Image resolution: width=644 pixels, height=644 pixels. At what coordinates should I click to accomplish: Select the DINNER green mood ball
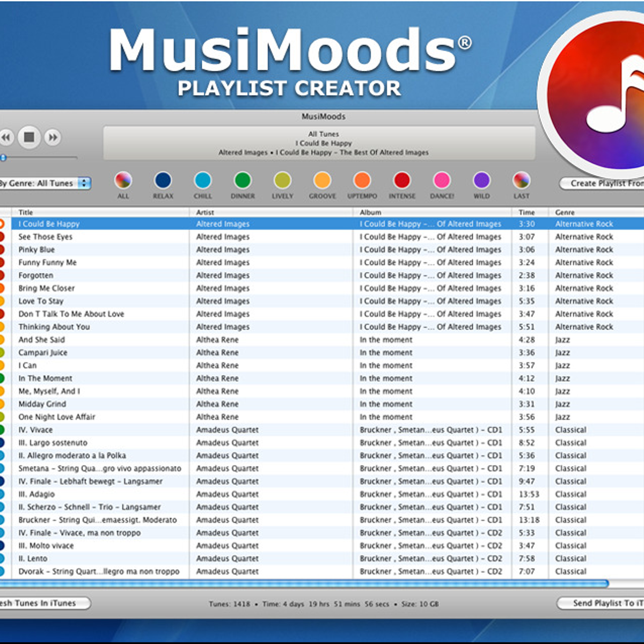point(243,180)
